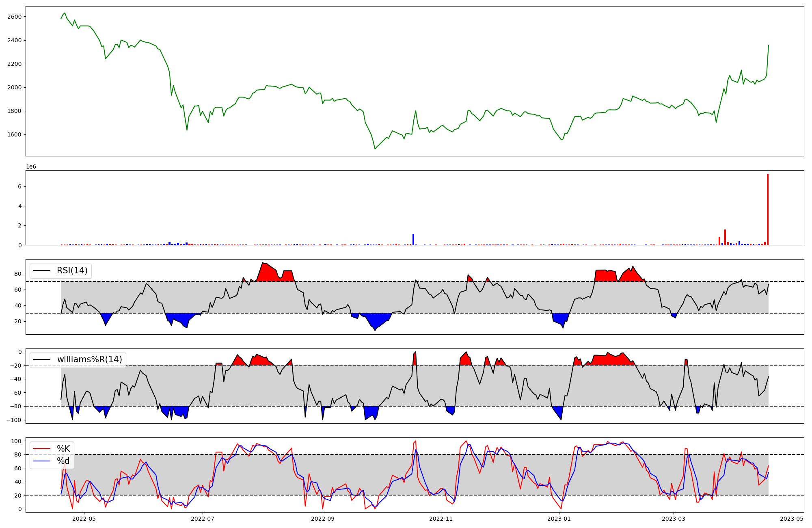Click the 2600 price axis label

(14, 17)
